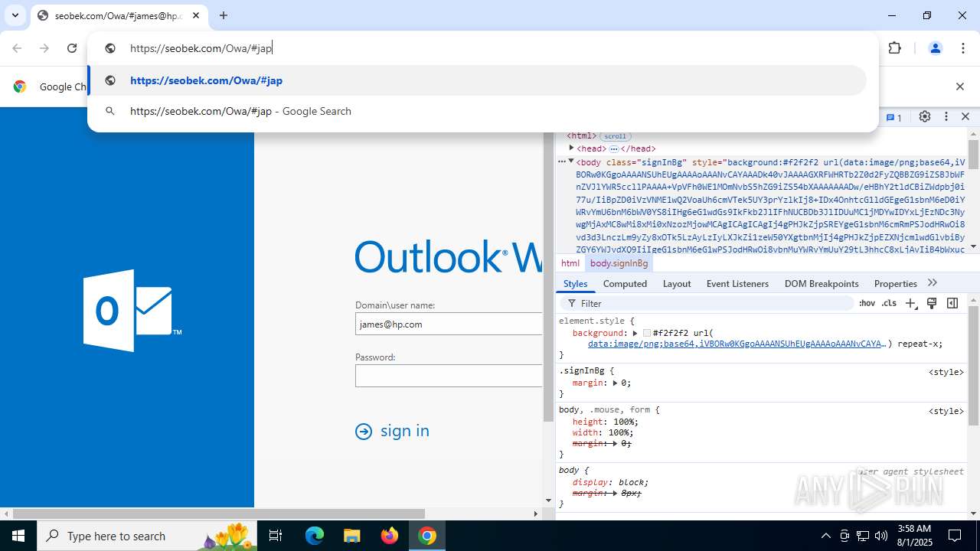
Task: Switch to the Event Listeners tab
Action: [737, 283]
